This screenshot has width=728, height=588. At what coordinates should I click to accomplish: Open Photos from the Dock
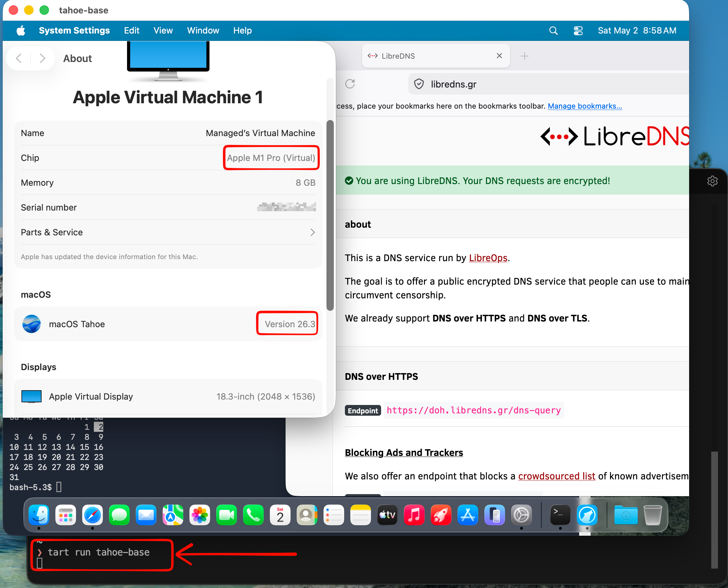(x=200, y=515)
